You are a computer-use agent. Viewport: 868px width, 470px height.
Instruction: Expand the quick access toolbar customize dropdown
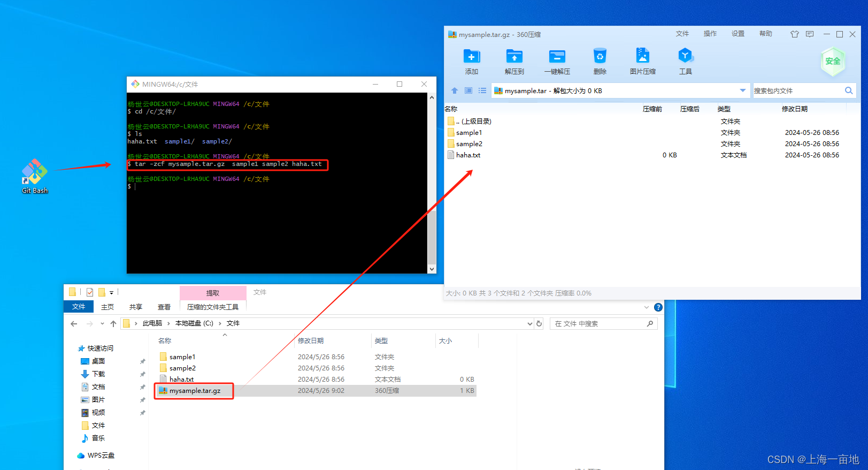111,292
